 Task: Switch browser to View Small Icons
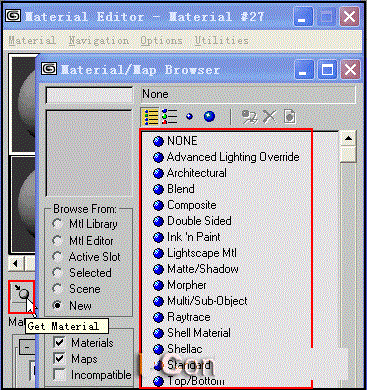[189, 117]
